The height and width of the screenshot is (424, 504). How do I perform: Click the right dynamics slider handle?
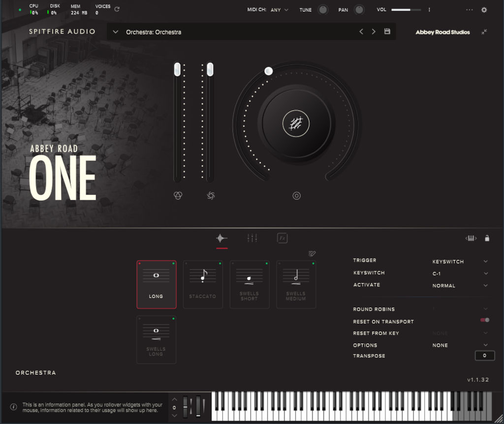[210, 69]
